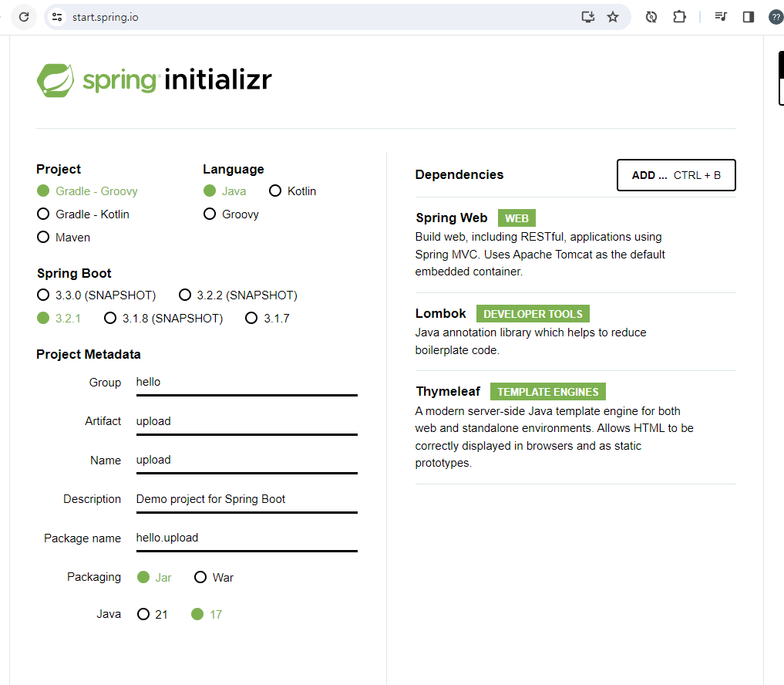
Task: Click the Spring leaf logo
Action: click(55, 80)
